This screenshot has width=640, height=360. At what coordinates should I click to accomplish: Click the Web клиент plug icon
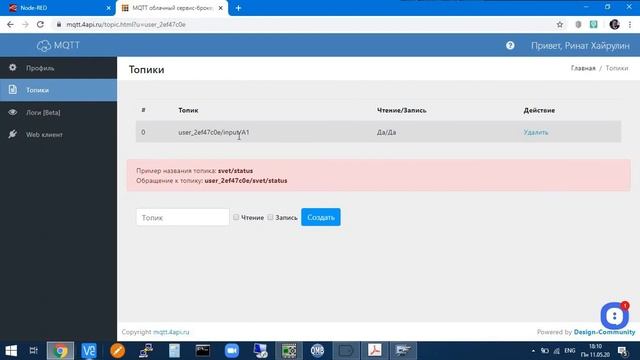click(13, 134)
